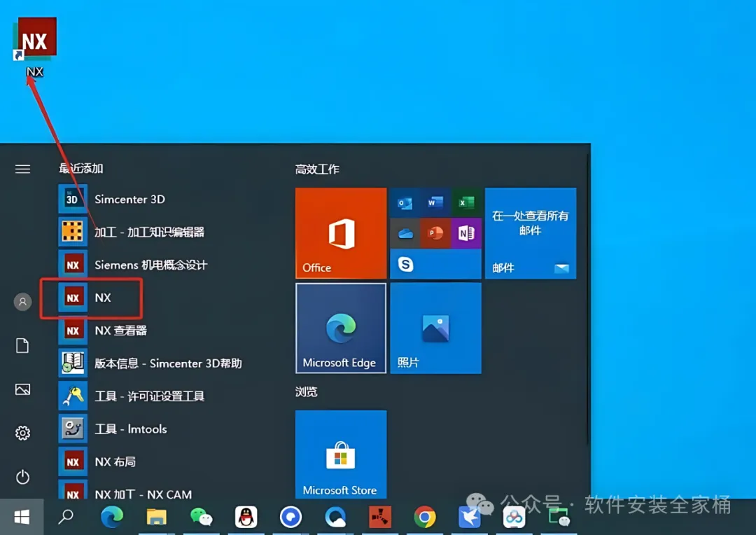Open the Outlook mini tile
The height and width of the screenshot is (535, 756).
pos(405,202)
